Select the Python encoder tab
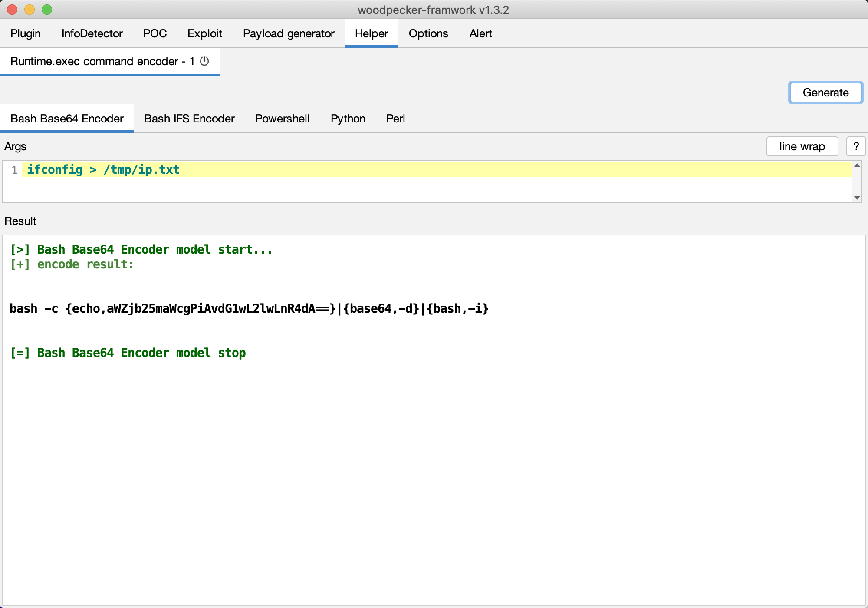Image resolution: width=868 pixels, height=608 pixels. pos(348,119)
